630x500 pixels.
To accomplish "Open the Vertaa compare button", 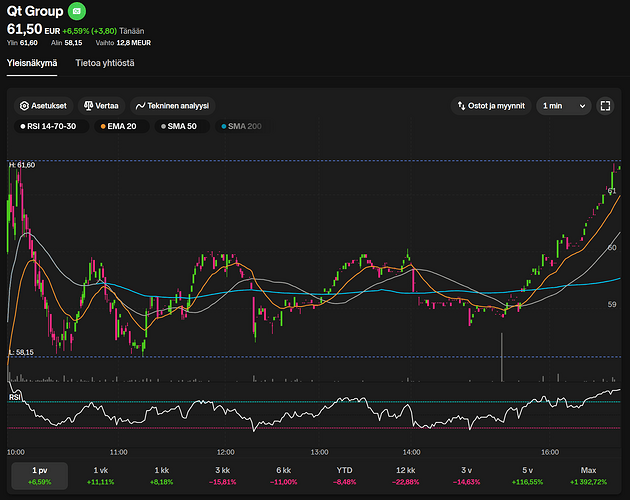I will 101,106.
